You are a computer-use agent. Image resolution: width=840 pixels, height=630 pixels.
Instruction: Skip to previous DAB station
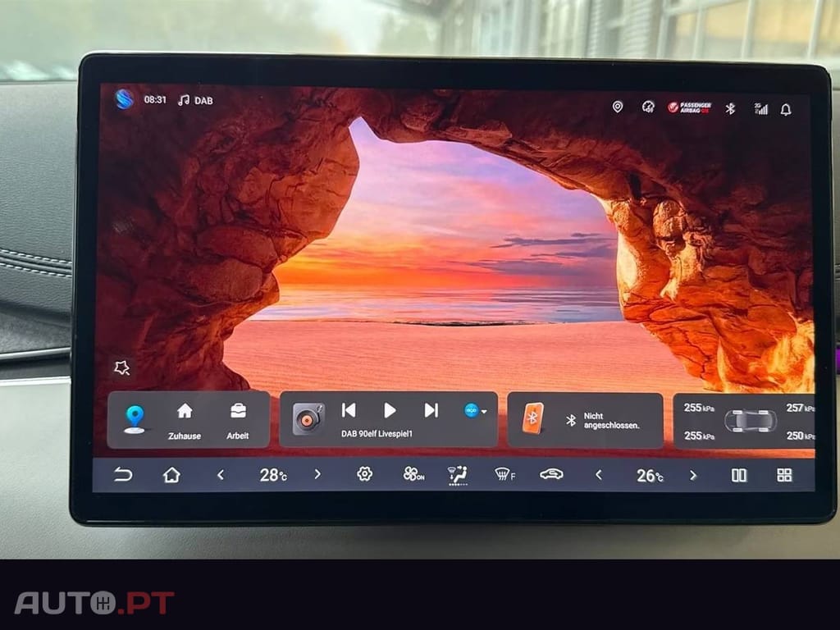[349, 410]
